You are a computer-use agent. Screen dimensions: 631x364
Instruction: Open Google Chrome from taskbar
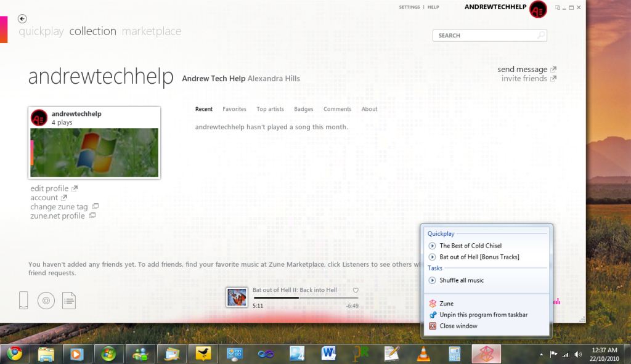click(15, 354)
